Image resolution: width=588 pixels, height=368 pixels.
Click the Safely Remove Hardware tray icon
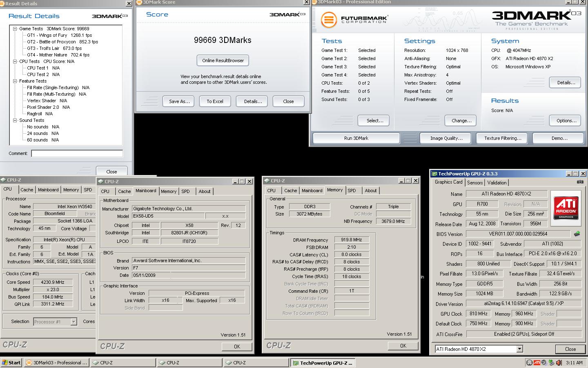pyautogui.click(x=551, y=362)
